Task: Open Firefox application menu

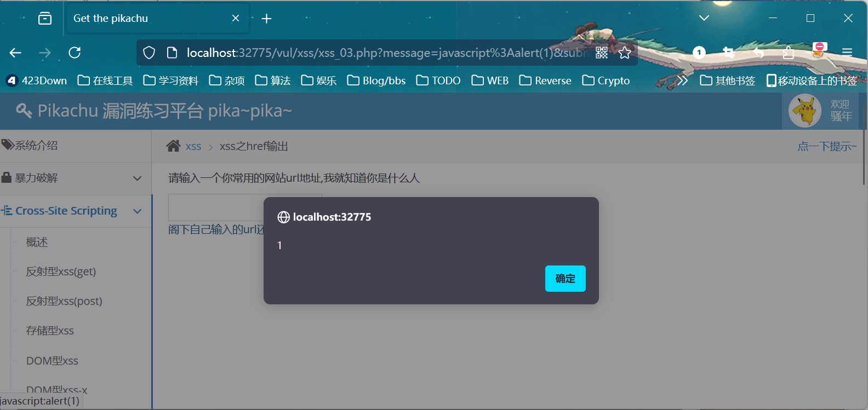Action: [847, 53]
